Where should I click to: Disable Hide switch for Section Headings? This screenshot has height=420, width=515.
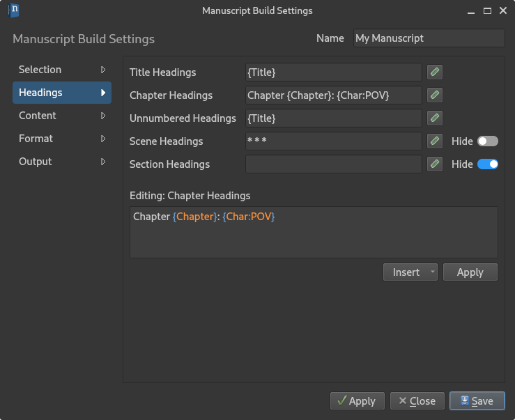pyautogui.click(x=487, y=164)
